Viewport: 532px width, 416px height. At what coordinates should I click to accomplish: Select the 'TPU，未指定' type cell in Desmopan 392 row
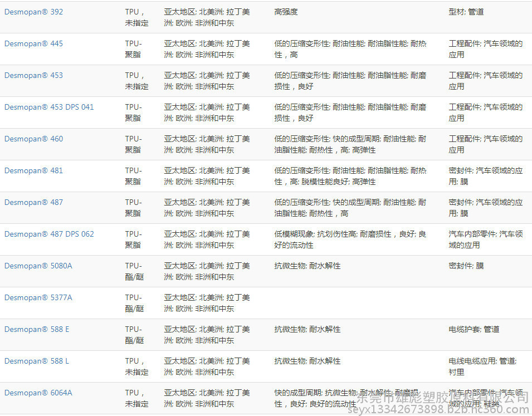pos(136,17)
